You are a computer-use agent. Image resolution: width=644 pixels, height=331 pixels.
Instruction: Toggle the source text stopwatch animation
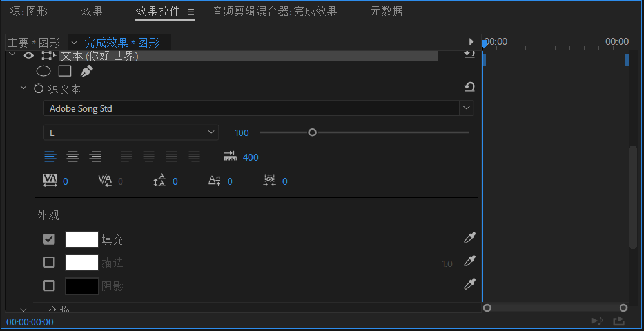(39, 88)
